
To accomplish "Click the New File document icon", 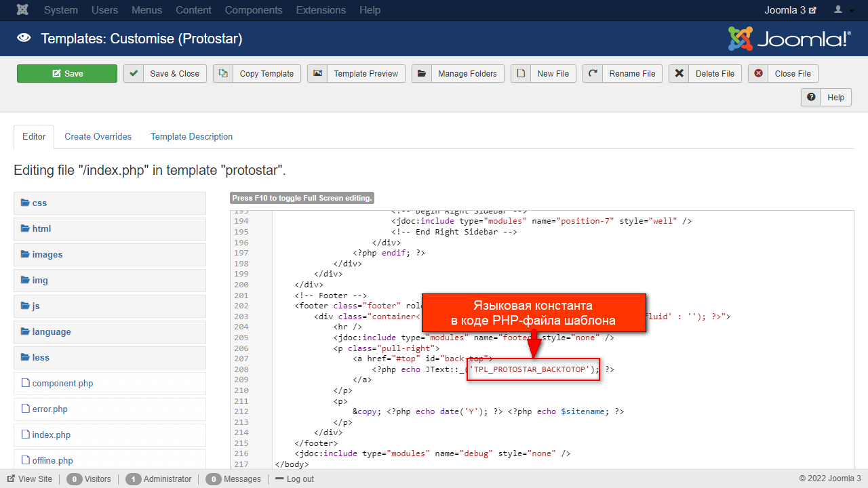I will (x=521, y=73).
